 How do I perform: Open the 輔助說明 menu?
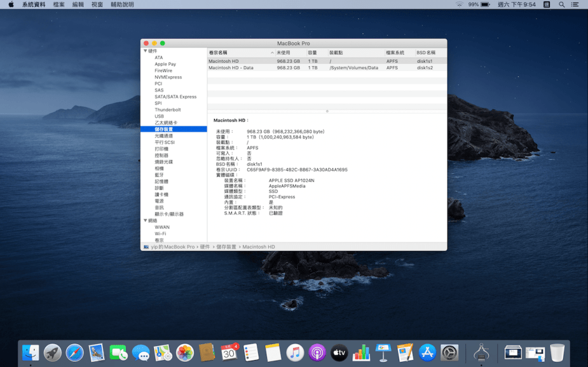[x=122, y=4]
